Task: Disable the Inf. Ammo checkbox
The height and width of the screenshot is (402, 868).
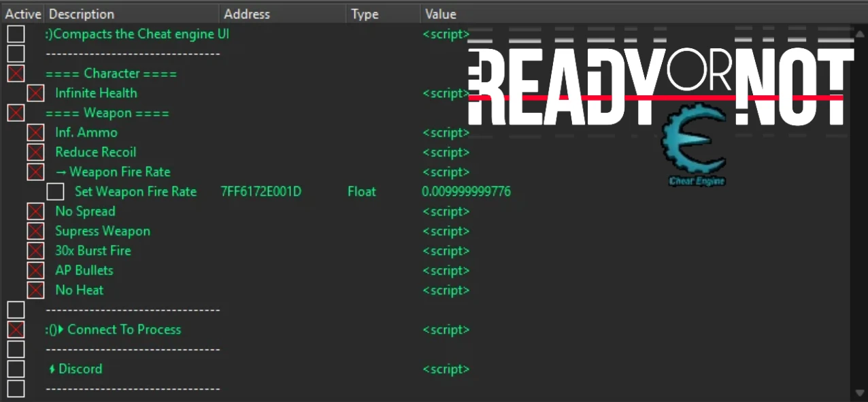Action: click(x=35, y=133)
